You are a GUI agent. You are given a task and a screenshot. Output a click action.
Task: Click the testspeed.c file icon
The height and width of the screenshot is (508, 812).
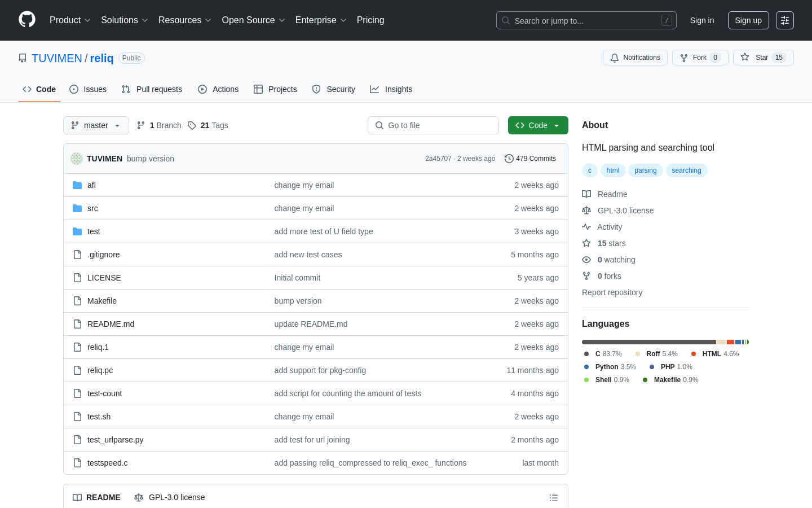point(77,463)
